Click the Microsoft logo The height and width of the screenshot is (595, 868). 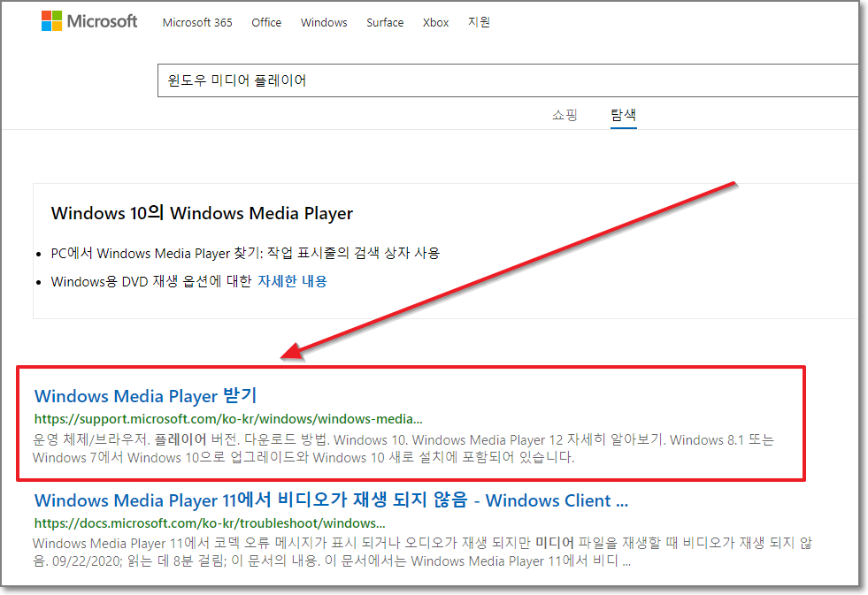(x=89, y=21)
